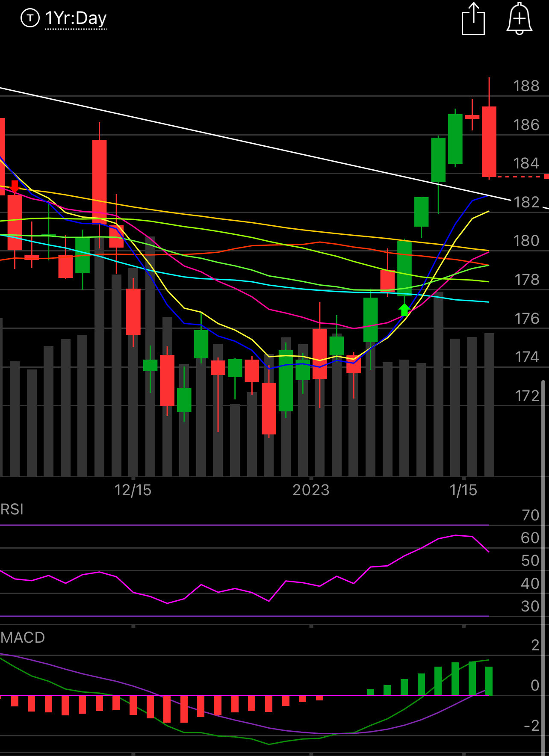
Task: Add a price alert with bell icon
Action: tap(519, 18)
